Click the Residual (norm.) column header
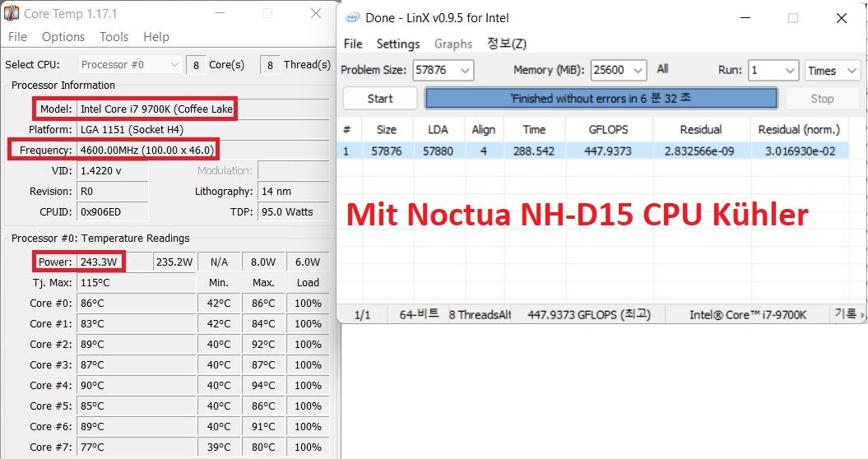 point(800,130)
